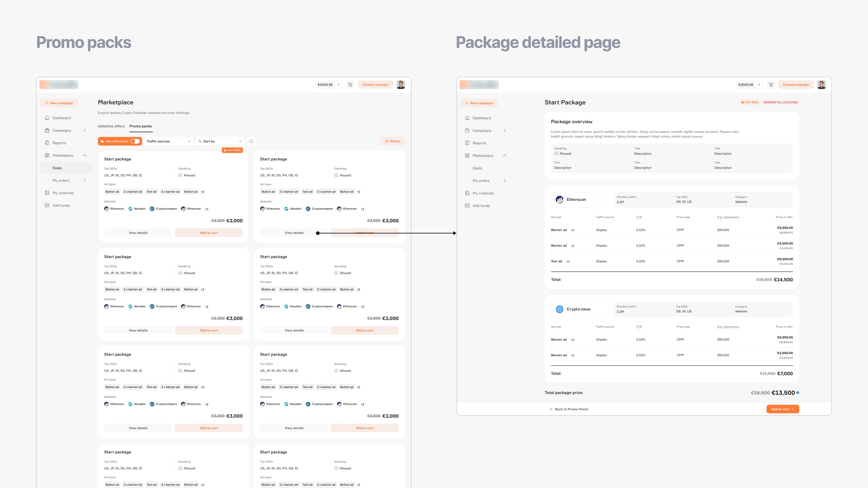Click Add to cart on the HOT DEAL card

[x=209, y=233]
